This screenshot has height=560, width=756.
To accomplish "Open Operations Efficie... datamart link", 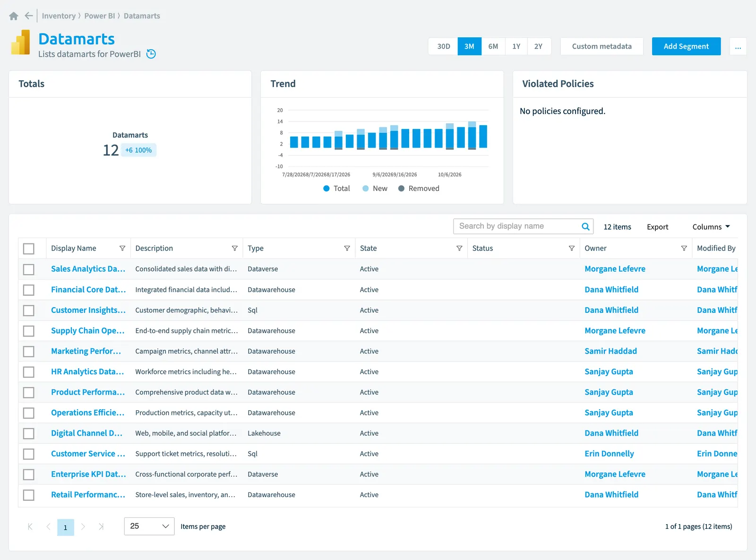I will pos(87,413).
